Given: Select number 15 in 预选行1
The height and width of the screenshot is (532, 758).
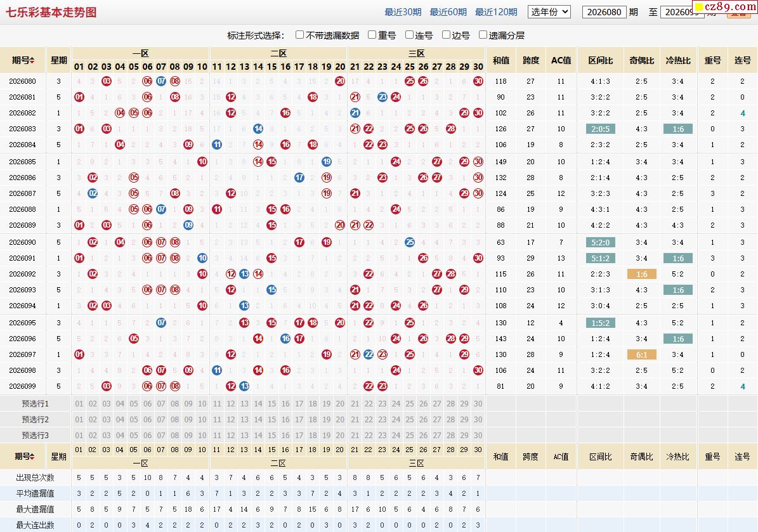Looking at the screenshot, I should tap(272, 403).
